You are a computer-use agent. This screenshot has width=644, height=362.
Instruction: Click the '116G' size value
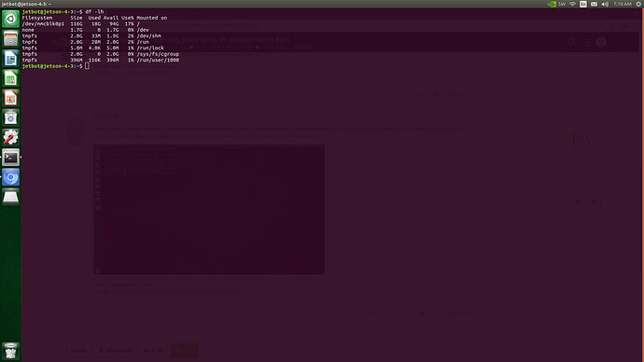77,24
